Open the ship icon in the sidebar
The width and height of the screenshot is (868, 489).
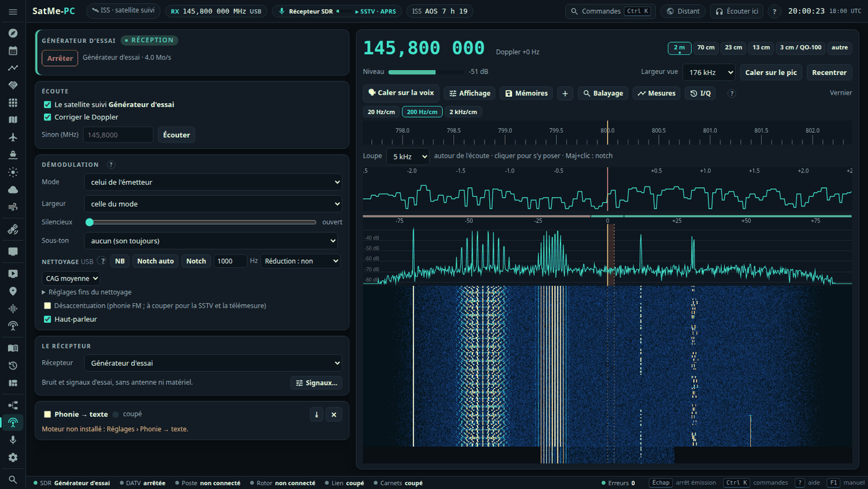pos(13,155)
